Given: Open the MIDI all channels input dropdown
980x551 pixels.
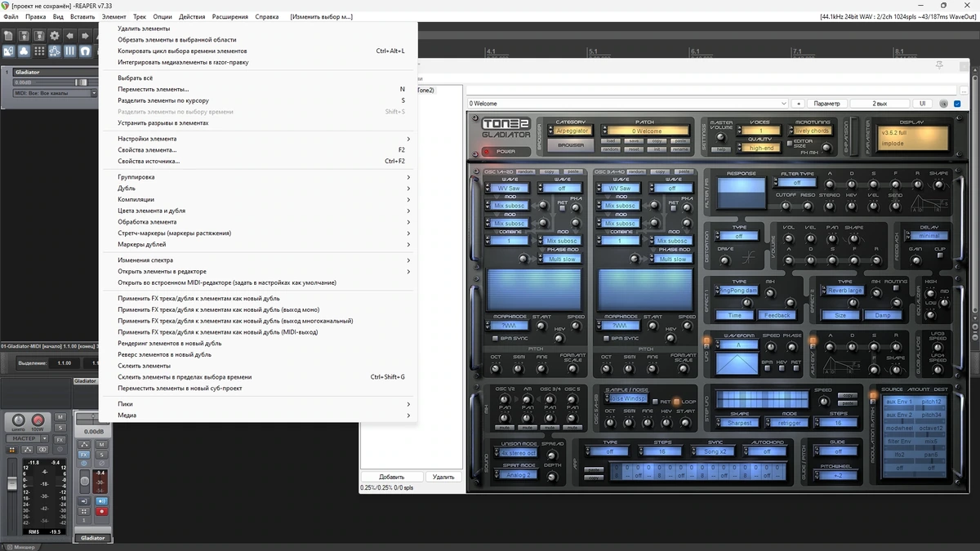Looking at the screenshot, I should pyautogui.click(x=55, y=93).
